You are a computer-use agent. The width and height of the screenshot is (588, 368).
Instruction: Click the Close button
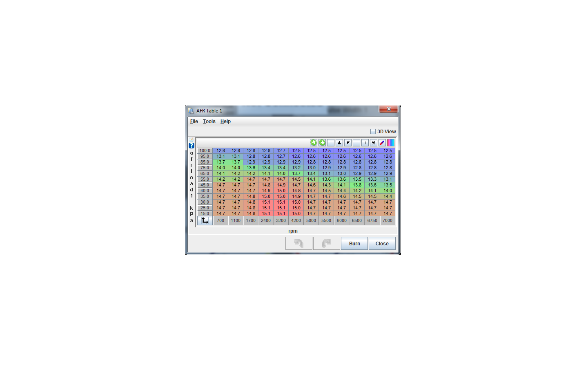coord(382,243)
